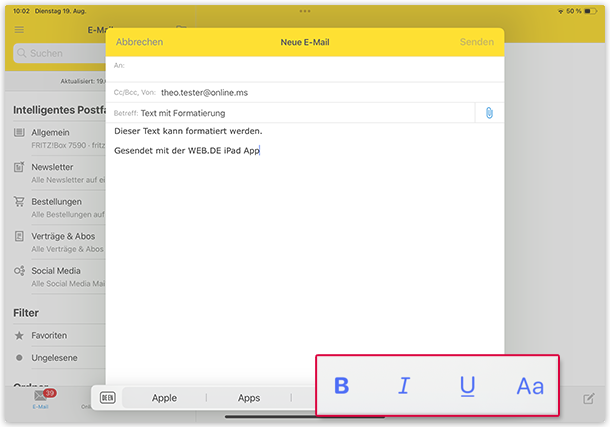
Task: Attach a file with the paperclip icon
Action: point(489,113)
